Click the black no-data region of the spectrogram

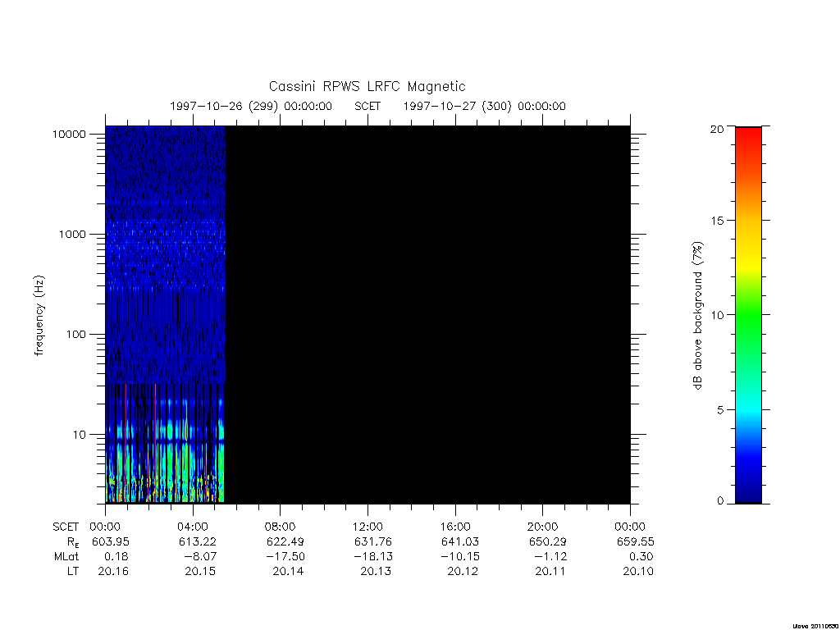click(427, 314)
